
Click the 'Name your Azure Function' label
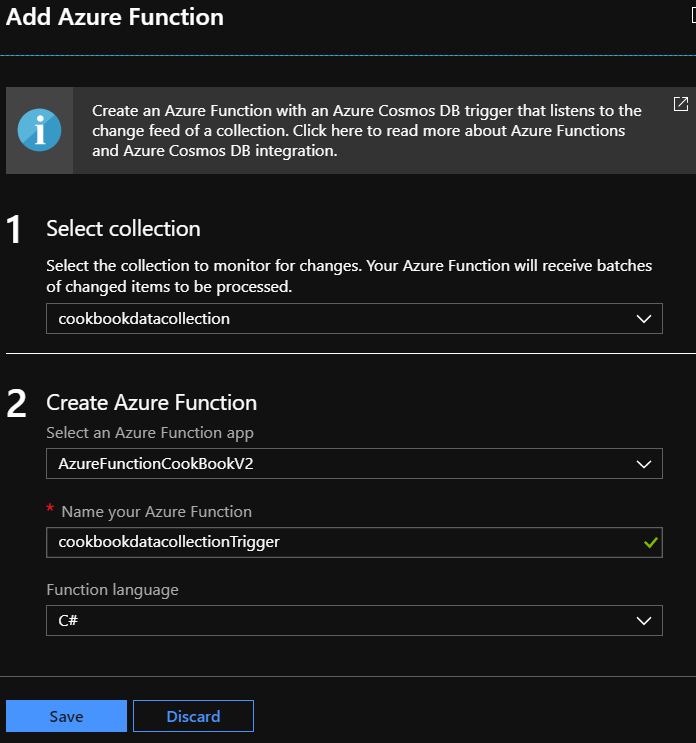coord(156,511)
